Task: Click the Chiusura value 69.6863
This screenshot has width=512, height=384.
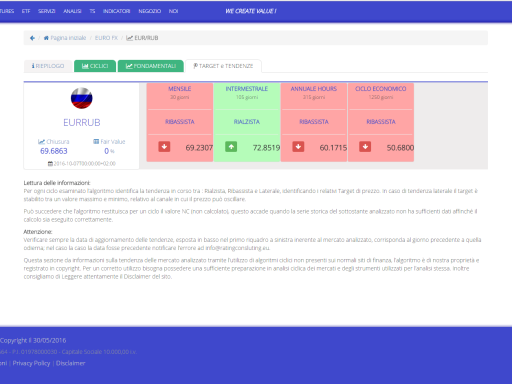Action: tap(54, 151)
